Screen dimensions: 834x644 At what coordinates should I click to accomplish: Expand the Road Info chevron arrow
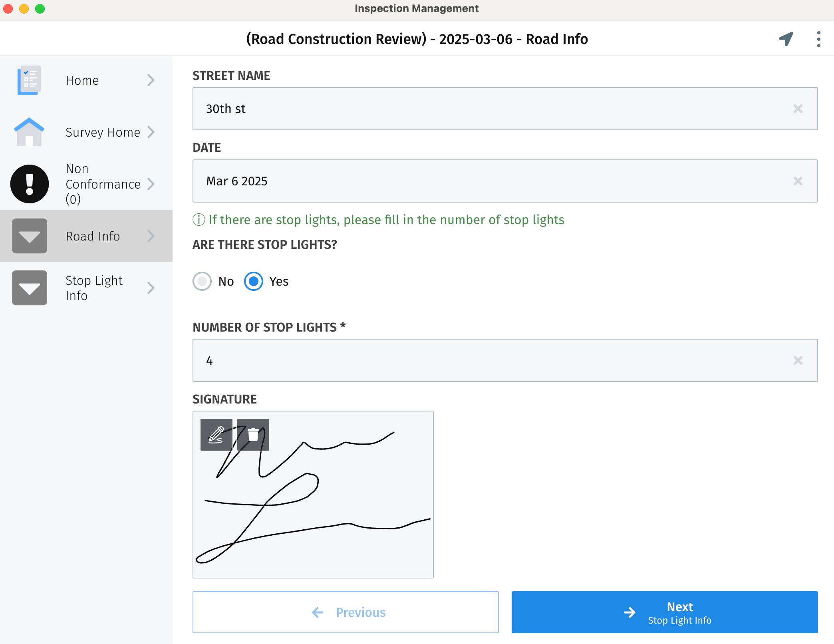(151, 236)
